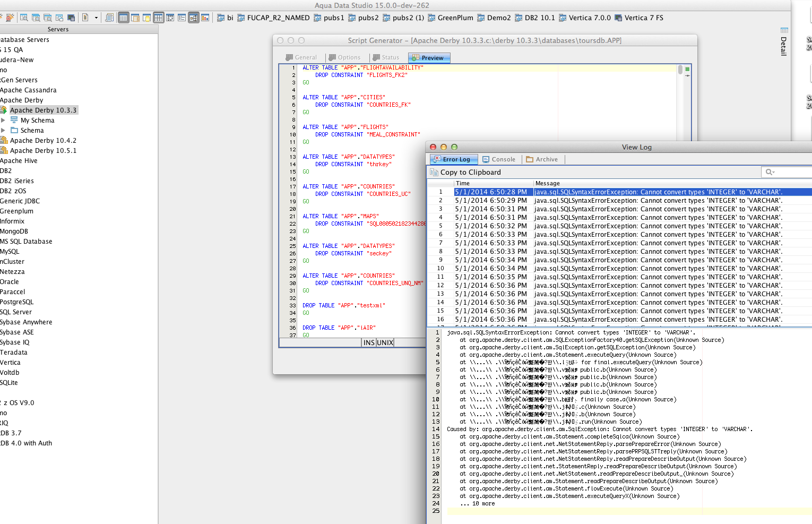Open the DB2 10.1 bookmark
Screen dimensions: 812x524
pos(534,18)
